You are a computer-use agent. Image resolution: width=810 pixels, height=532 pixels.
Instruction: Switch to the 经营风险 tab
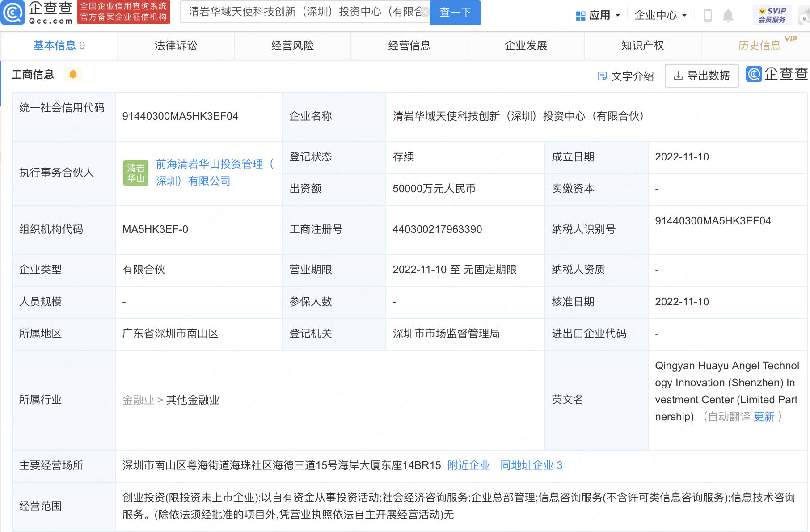tap(292, 46)
